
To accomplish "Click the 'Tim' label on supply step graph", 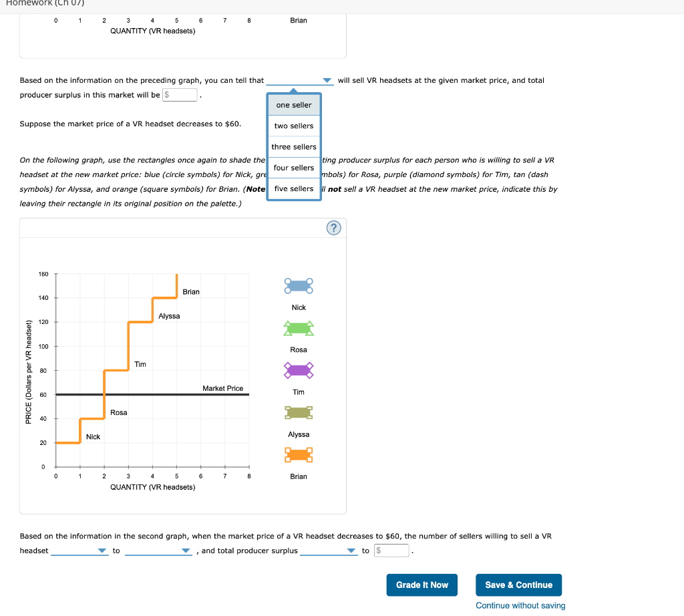I will (x=140, y=364).
